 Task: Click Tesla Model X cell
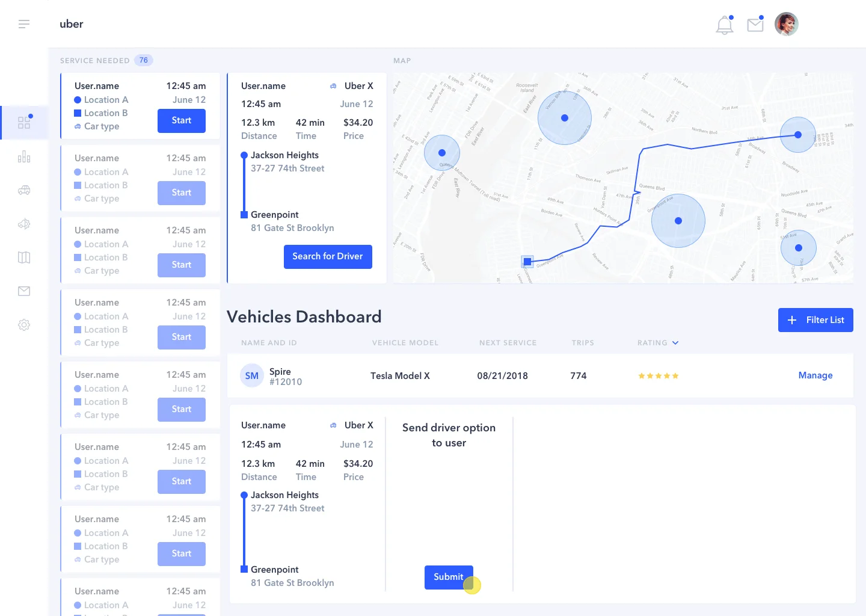tap(400, 376)
